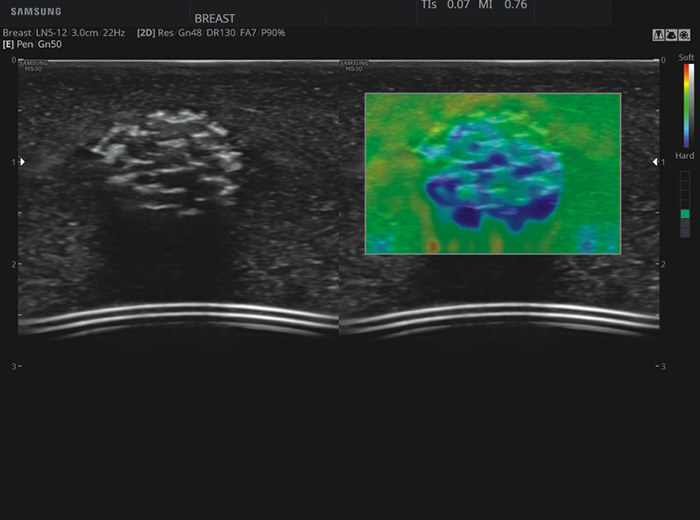
Task: Click the snowflake-style freeze icon
Action: tap(684, 35)
